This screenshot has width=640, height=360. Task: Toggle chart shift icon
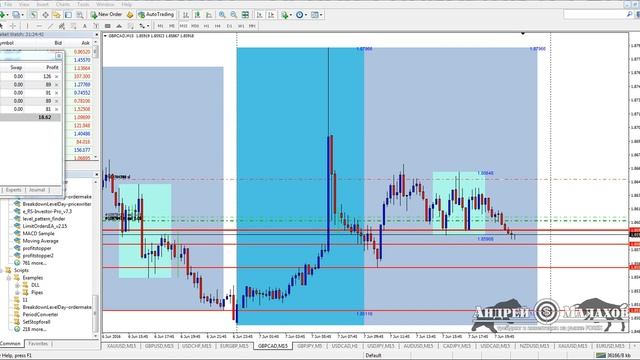pos(271,15)
